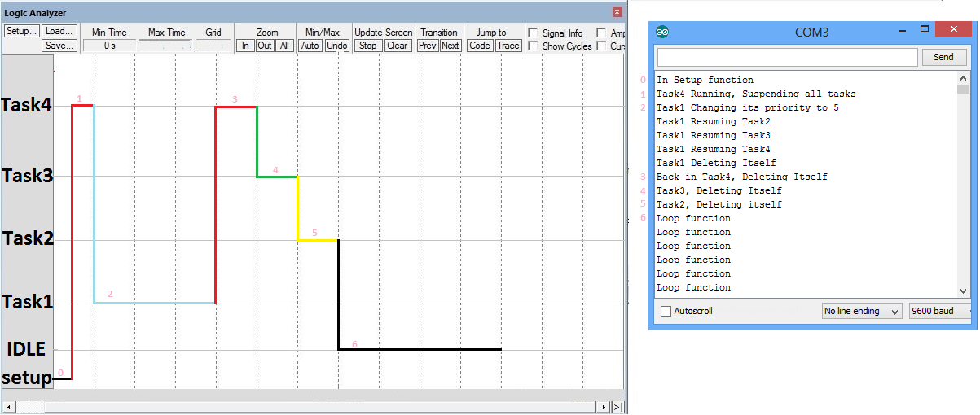Jump to previous transition with Prev
This screenshot has height=415, width=980.
[x=428, y=46]
